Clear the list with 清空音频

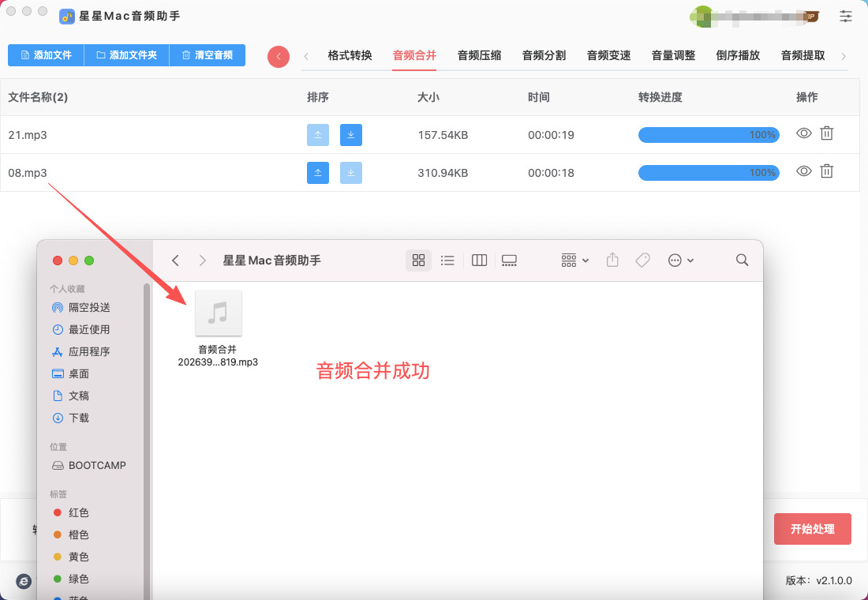tap(207, 55)
